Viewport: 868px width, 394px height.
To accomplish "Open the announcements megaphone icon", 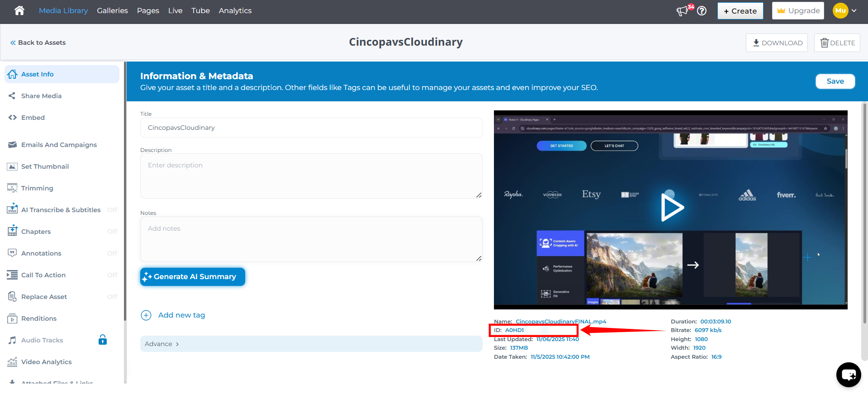I will click(682, 11).
